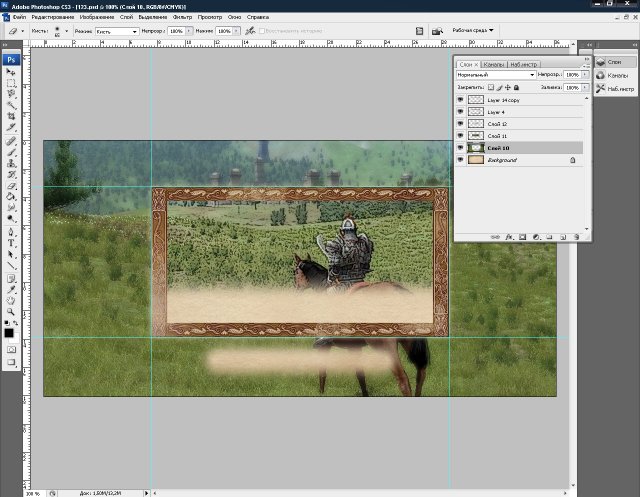This screenshot has height=497, width=640.
Task: Switch to the Каналы tab
Action: [494, 64]
